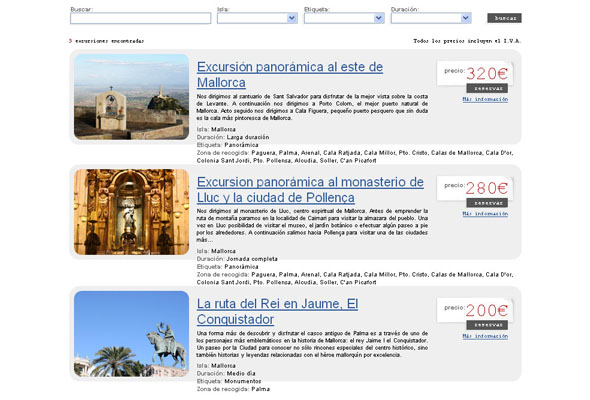Open the Duración dropdown
This screenshot has height=400, width=590.
coord(431,18)
